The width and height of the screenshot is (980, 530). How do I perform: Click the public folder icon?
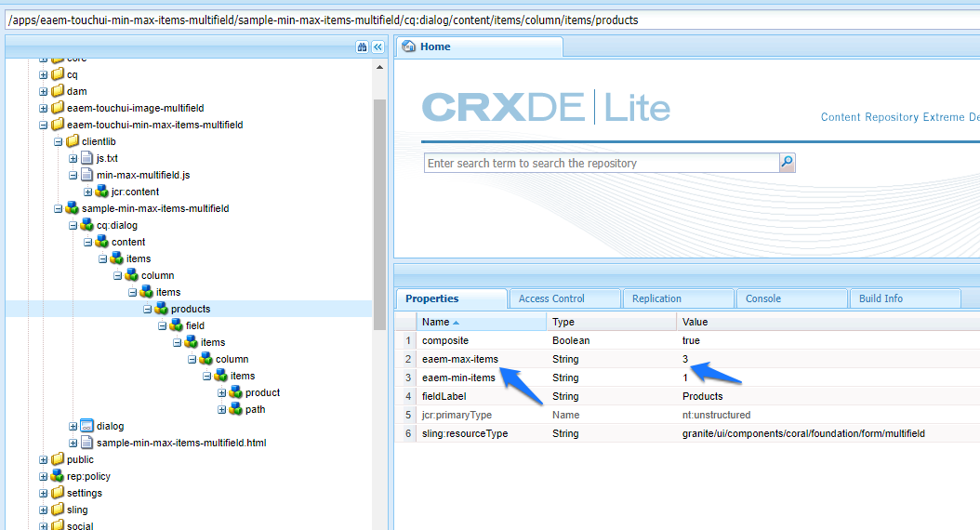tap(59, 459)
